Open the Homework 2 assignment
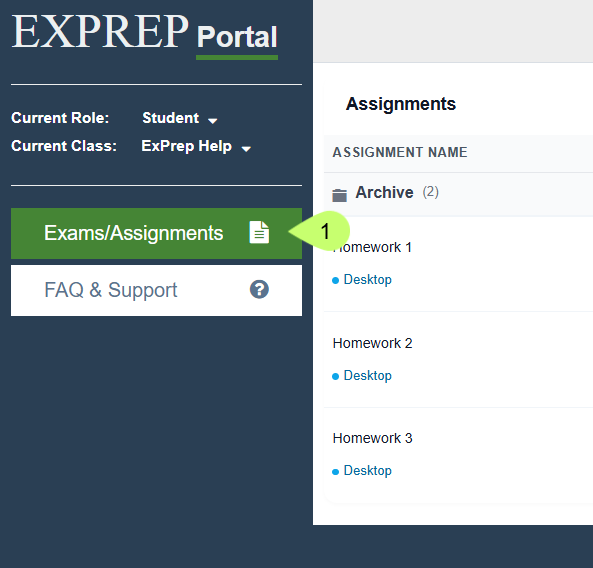593x568 pixels. click(372, 343)
